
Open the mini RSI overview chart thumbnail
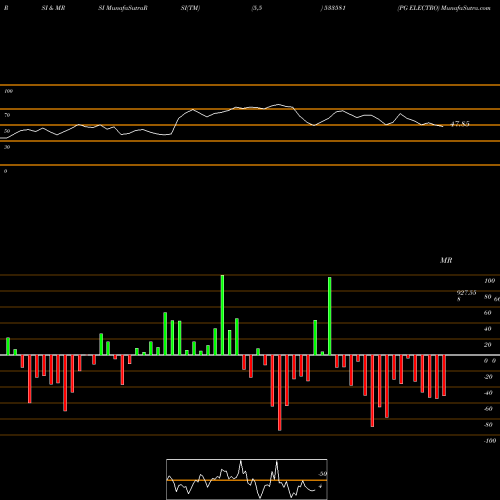247,479
